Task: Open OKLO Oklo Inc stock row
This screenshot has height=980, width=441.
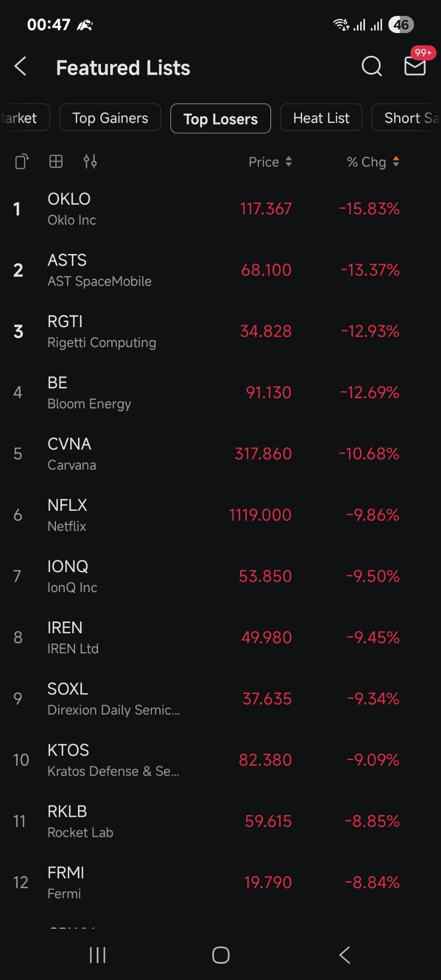Action: point(220,209)
